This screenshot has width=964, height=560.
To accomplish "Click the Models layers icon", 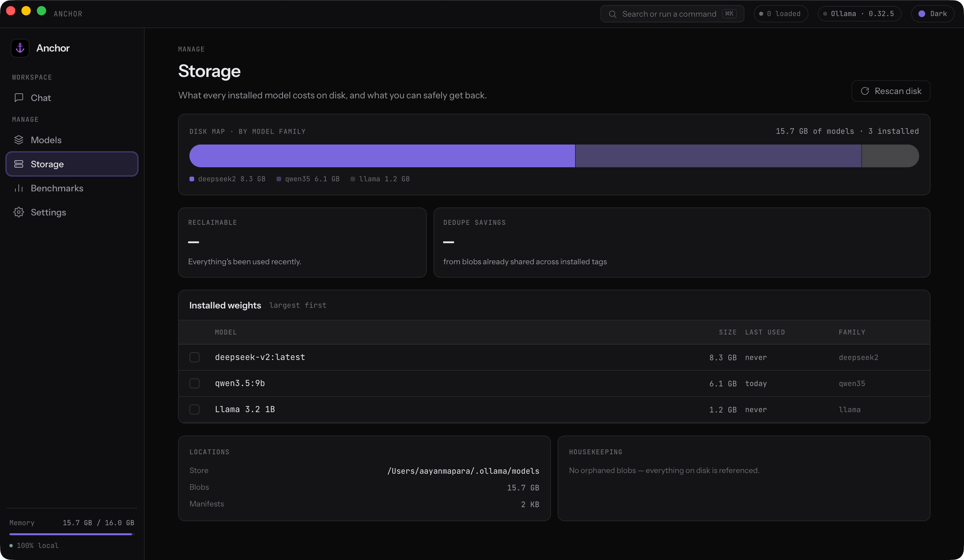I will coord(19,140).
